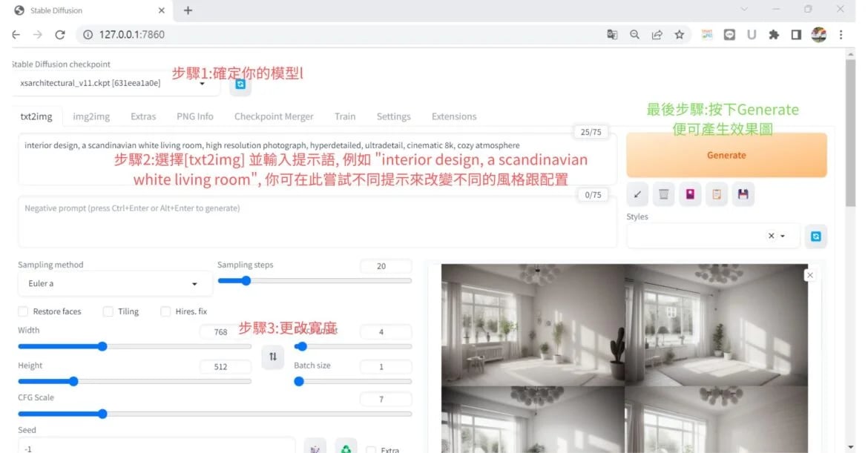Reload the page
Screen dimensions: 868x453
[x=60, y=34]
